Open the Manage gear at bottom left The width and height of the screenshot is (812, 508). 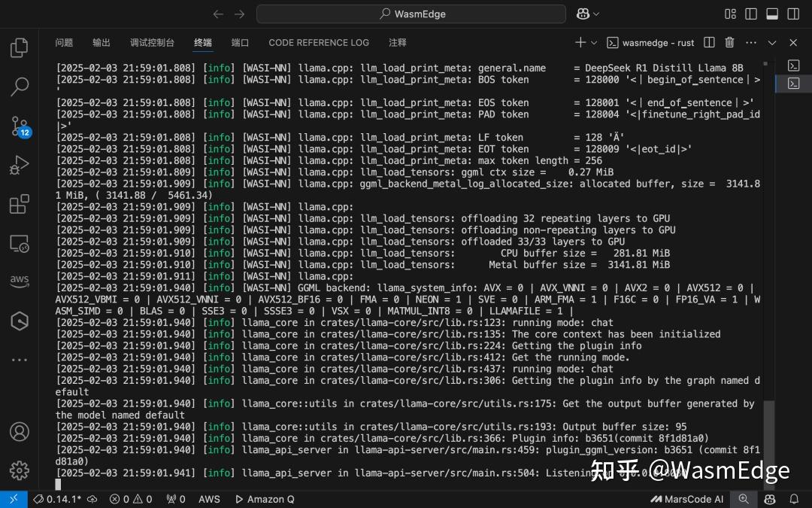(x=20, y=470)
